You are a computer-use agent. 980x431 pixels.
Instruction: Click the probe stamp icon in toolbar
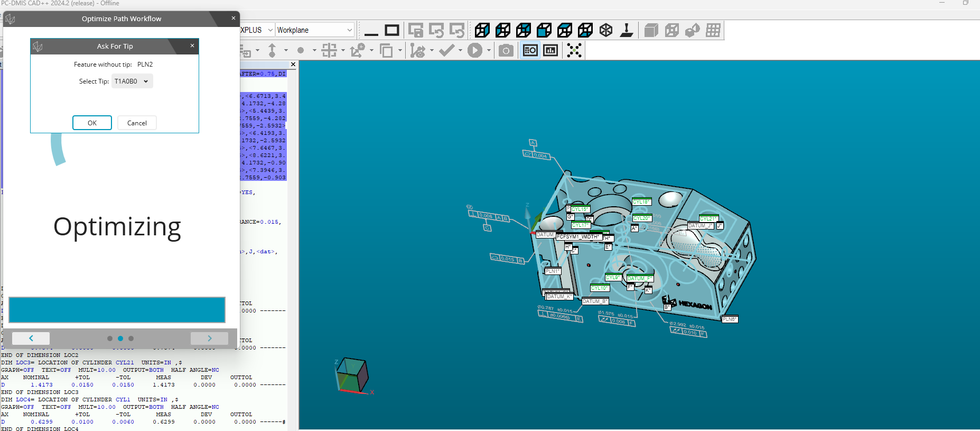click(x=627, y=30)
